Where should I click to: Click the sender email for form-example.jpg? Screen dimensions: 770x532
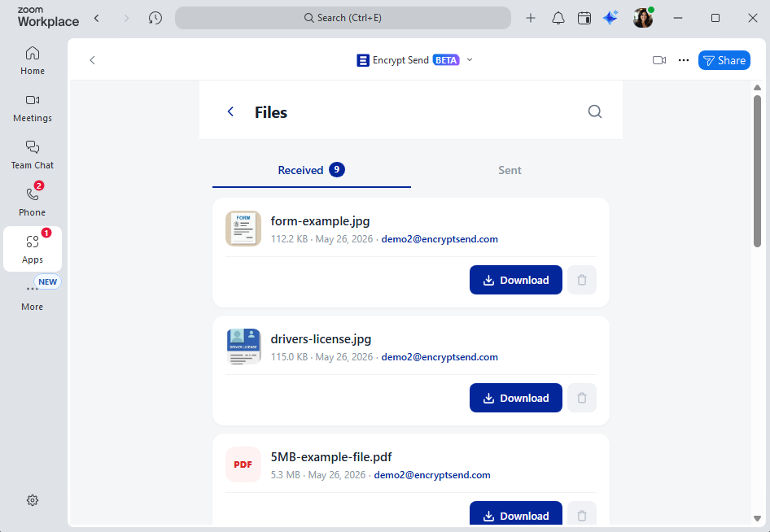pos(440,239)
